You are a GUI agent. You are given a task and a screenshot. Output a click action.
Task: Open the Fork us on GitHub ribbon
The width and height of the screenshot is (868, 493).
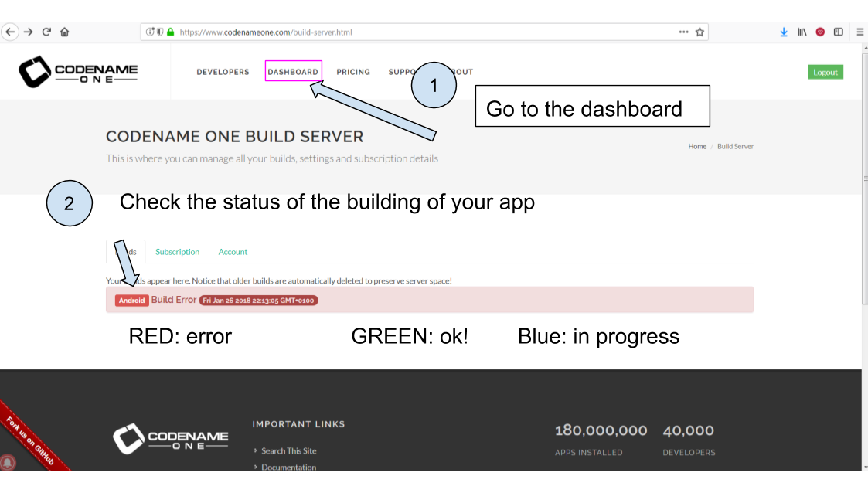point(30,440)
